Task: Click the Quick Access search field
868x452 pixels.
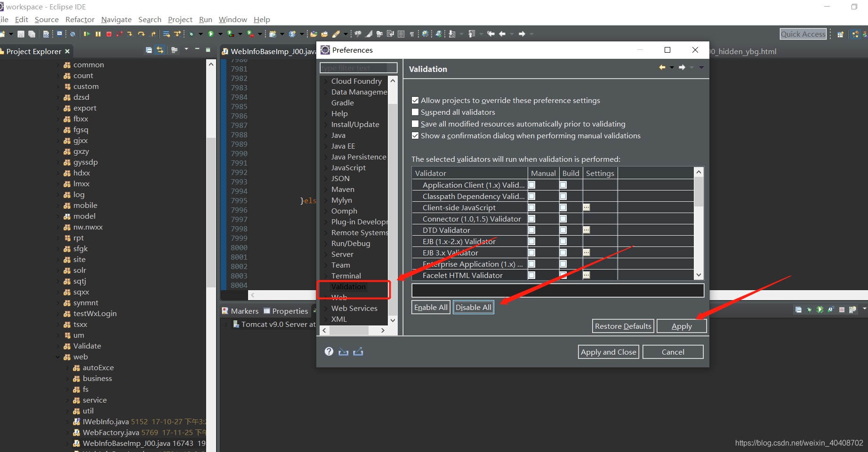Action: [x=803, y=34]
